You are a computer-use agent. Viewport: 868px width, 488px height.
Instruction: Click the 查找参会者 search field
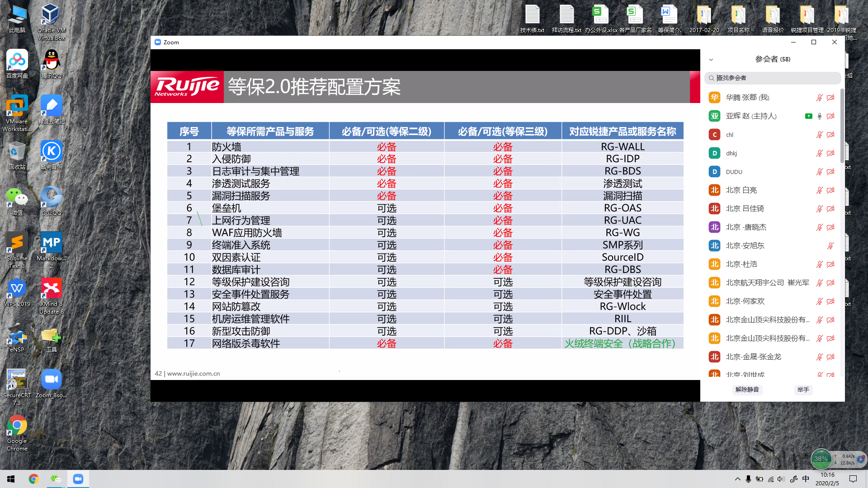click(773, 78)
